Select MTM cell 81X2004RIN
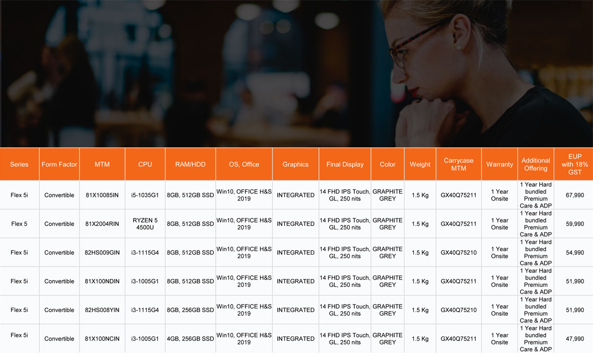The image size is (593, 364). click(x=102, y=224)
